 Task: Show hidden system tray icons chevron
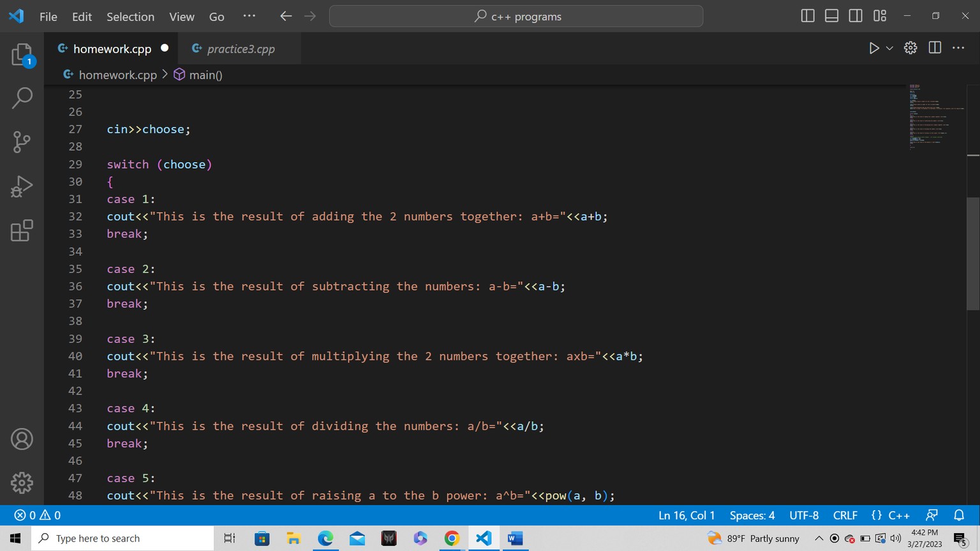819,538
